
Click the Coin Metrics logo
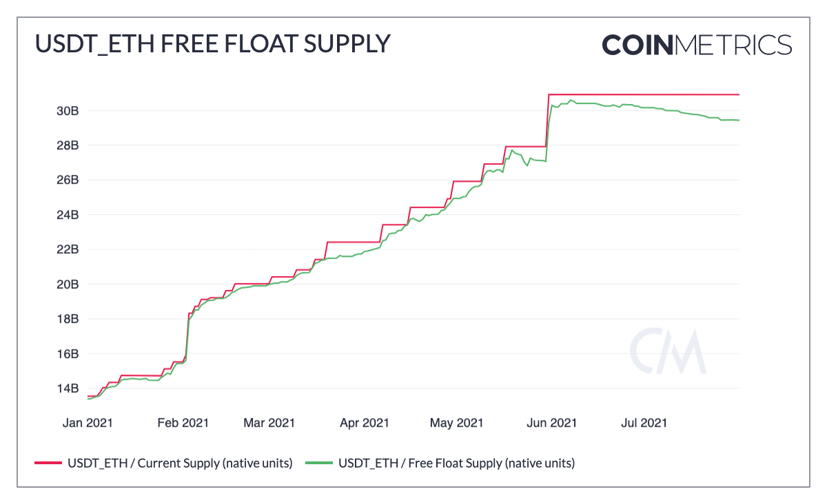coord(697,45)
